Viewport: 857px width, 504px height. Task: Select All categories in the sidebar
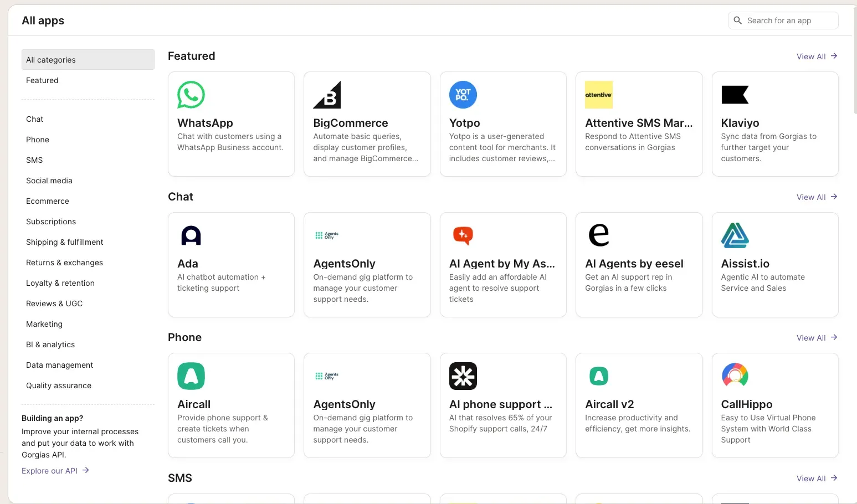(x=88, y=60)
